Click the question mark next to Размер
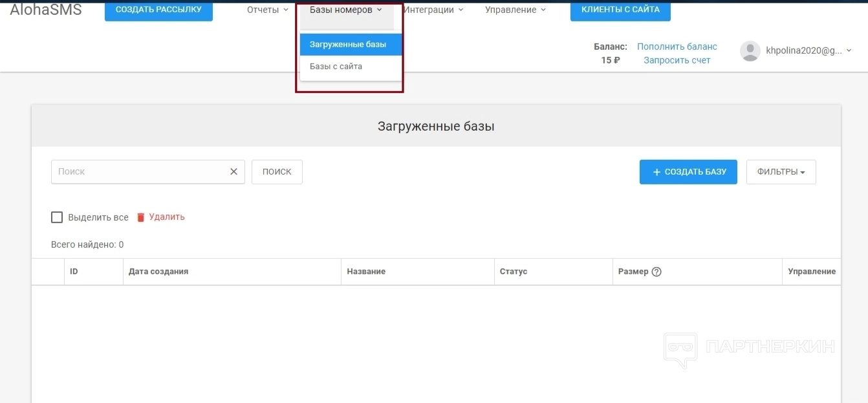 (656, 272)
